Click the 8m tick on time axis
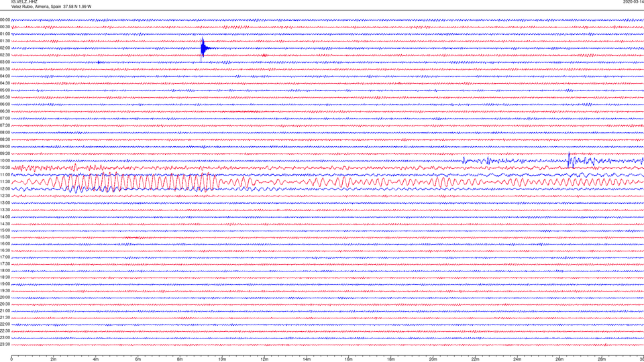The width and height of the screenshot is (644, 362). click(180, 359)
